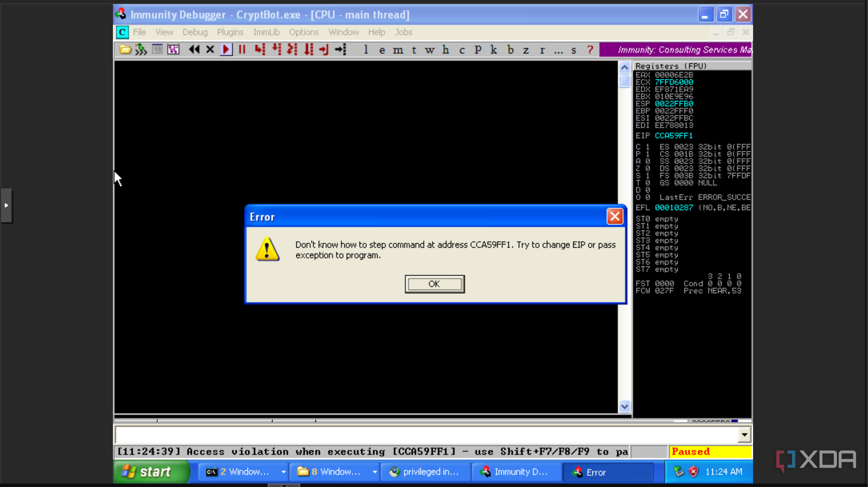Click the Python shell snake icon
This screenshot has height=487, width=868.
pyautogui.click(x=141, y=50)
